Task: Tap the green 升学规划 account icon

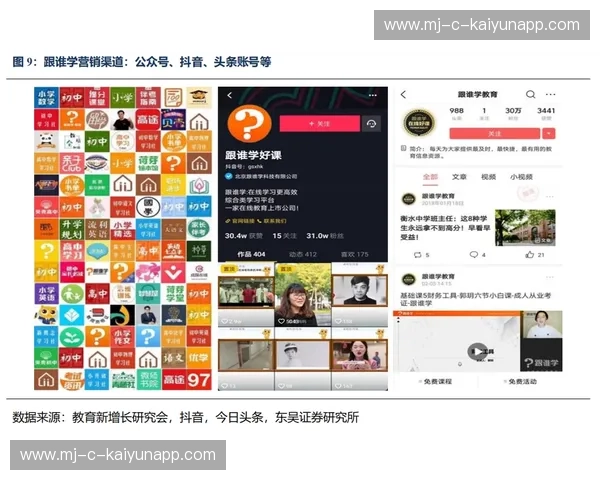Action: click(72, 229)
